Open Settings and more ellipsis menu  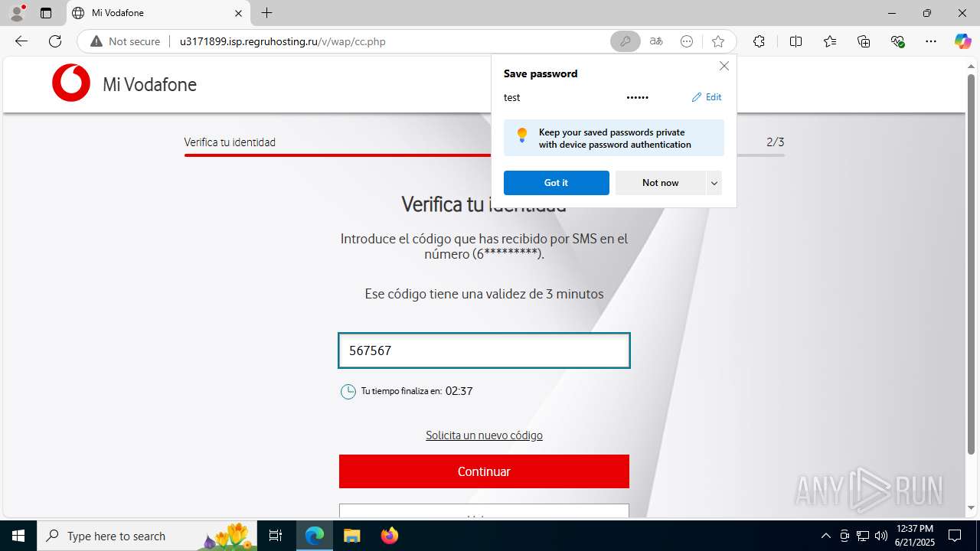931,41
